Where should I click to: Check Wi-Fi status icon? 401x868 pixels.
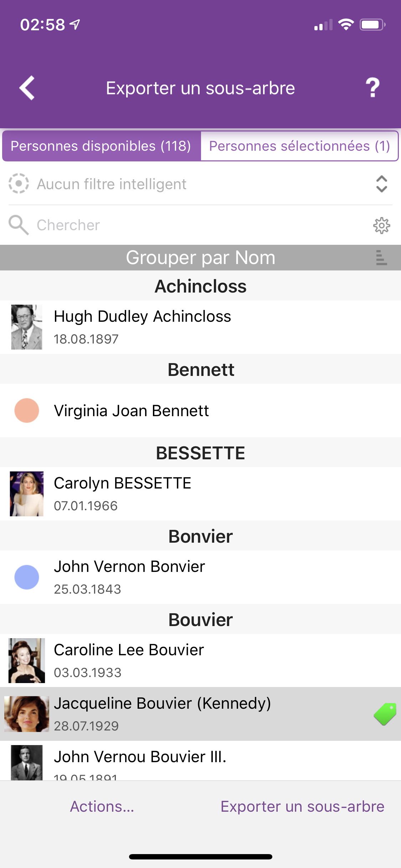click(346, 24)
